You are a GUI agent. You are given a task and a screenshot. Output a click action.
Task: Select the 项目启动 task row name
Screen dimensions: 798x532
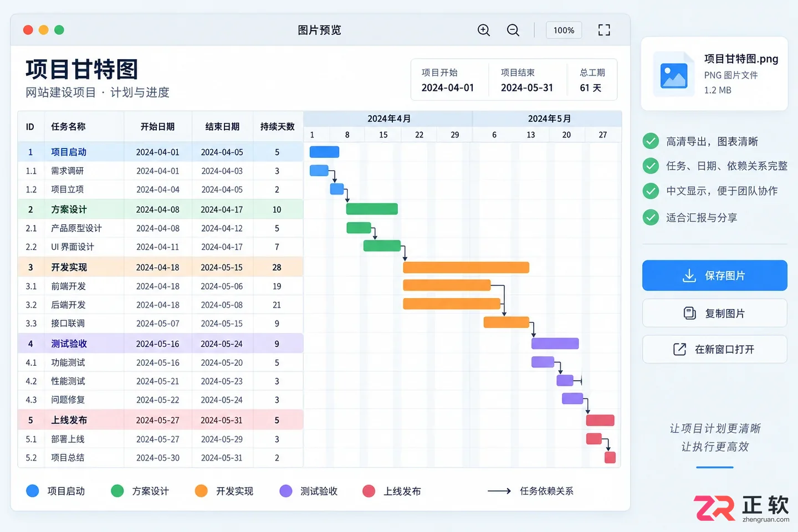click(x=69, y=152)
